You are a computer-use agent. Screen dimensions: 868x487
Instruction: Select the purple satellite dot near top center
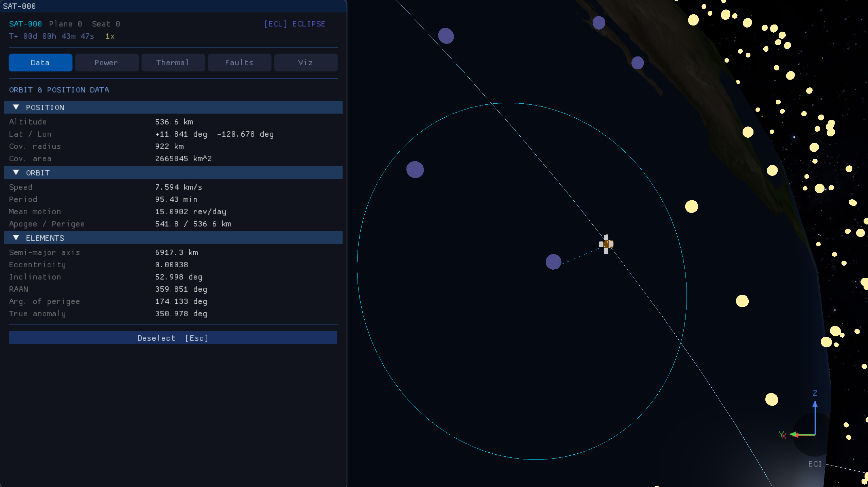(446, 36)
